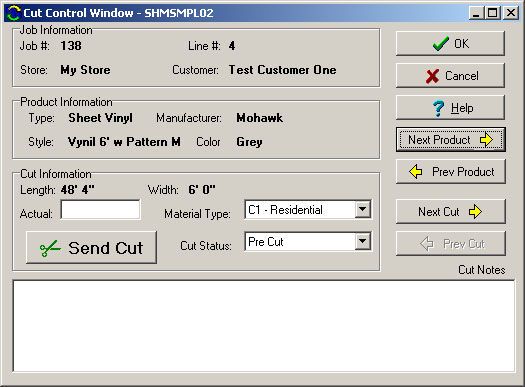Click the Cut Notes label

(481, 270)
